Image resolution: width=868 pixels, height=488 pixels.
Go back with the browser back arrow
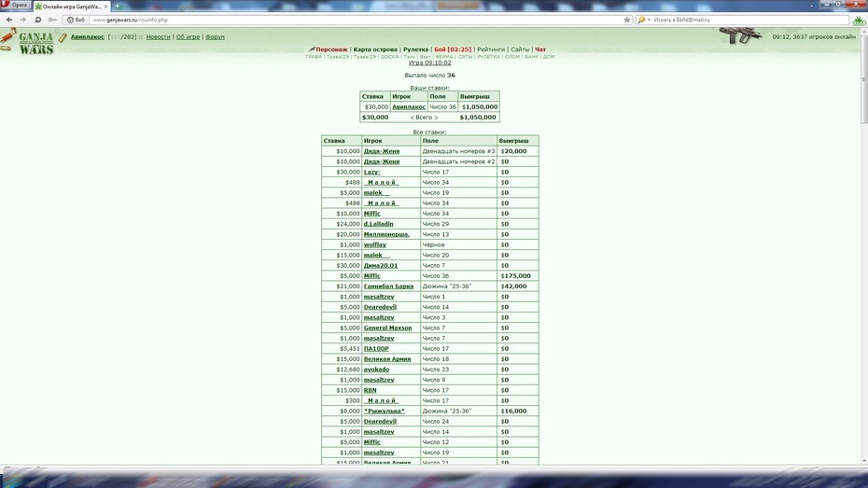point(9,20)
